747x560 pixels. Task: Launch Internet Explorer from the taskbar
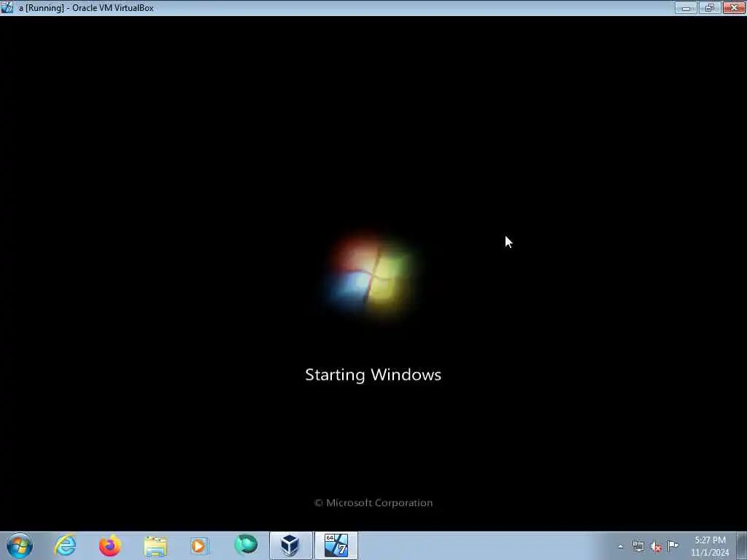click(x=65, y=545)
